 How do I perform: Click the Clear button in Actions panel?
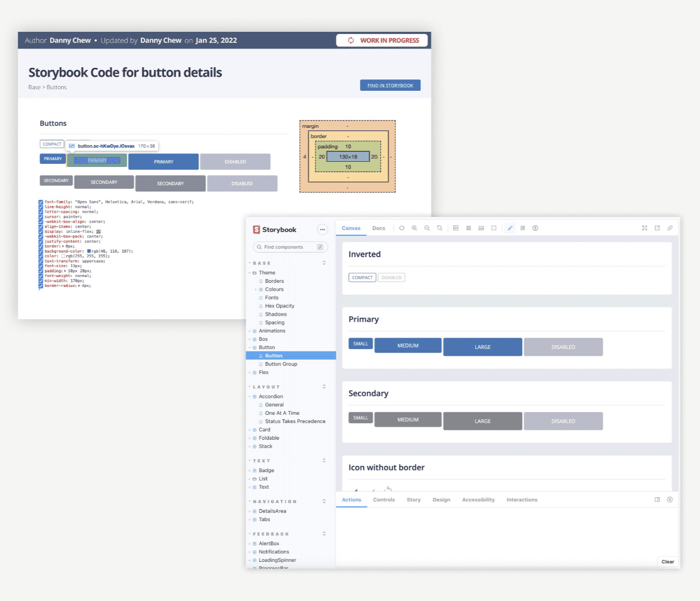coord(668,562)
